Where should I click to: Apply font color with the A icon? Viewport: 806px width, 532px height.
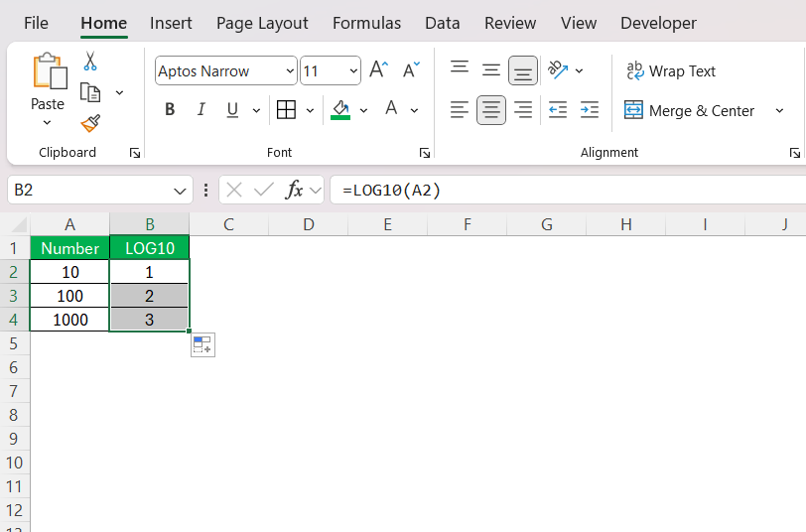click(x=391, y=108)
